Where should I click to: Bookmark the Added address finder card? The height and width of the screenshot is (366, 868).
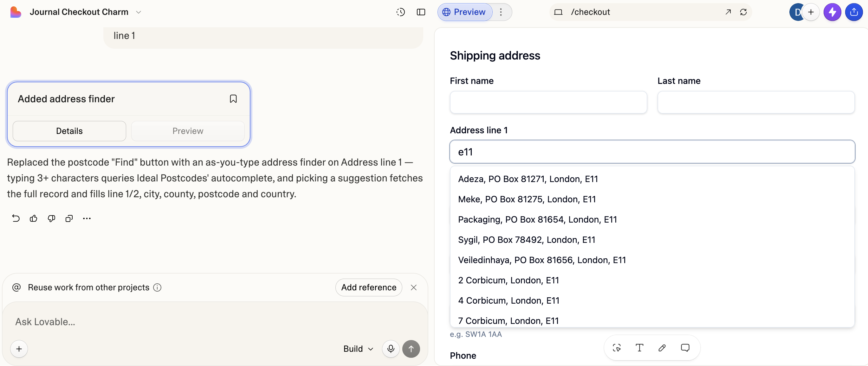click(233, 99)
